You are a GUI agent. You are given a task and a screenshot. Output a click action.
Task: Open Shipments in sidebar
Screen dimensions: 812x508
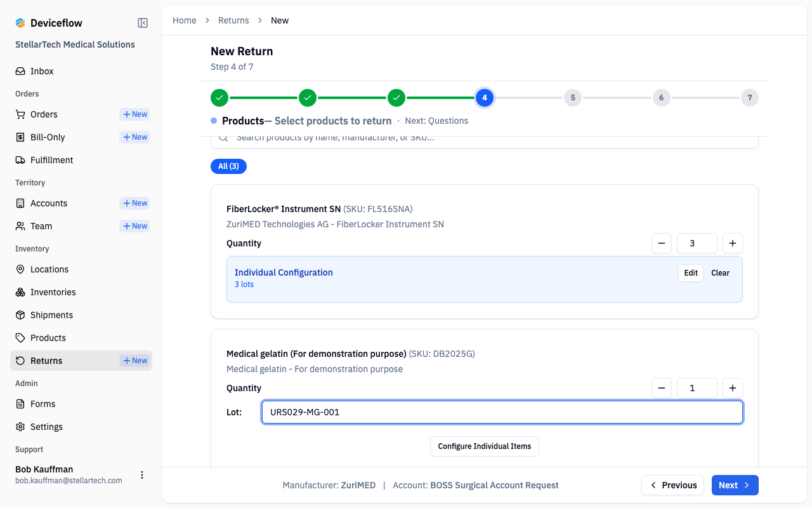pyautogui.click(x=81, y=315)
